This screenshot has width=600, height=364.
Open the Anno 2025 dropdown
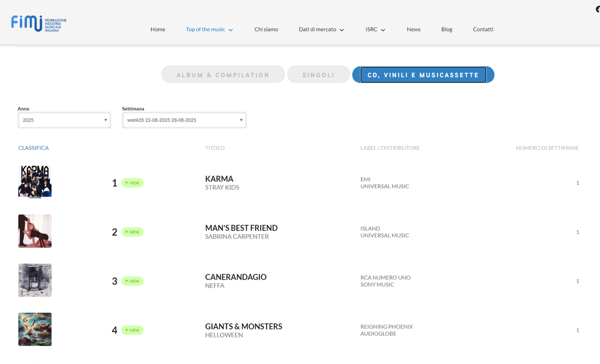(64, 120)
